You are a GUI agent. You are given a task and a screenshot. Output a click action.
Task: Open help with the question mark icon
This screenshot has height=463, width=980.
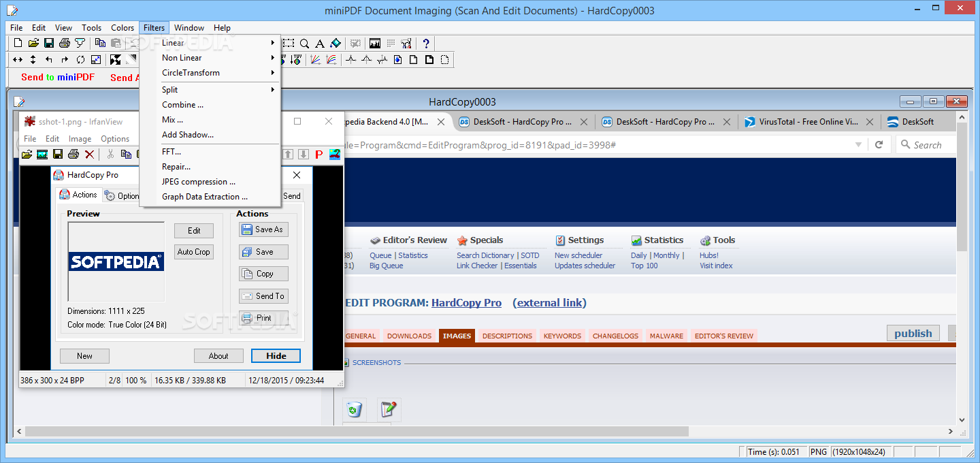click(426, 43)
